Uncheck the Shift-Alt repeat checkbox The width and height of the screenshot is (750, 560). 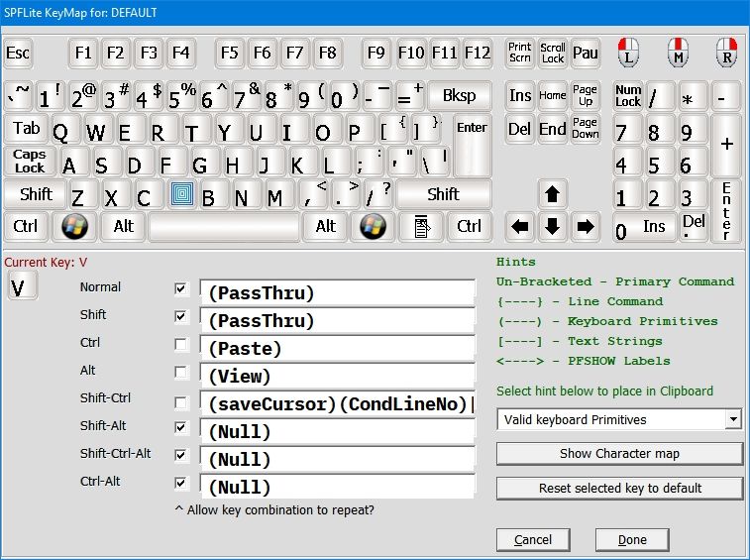click(x=180, y=428)
